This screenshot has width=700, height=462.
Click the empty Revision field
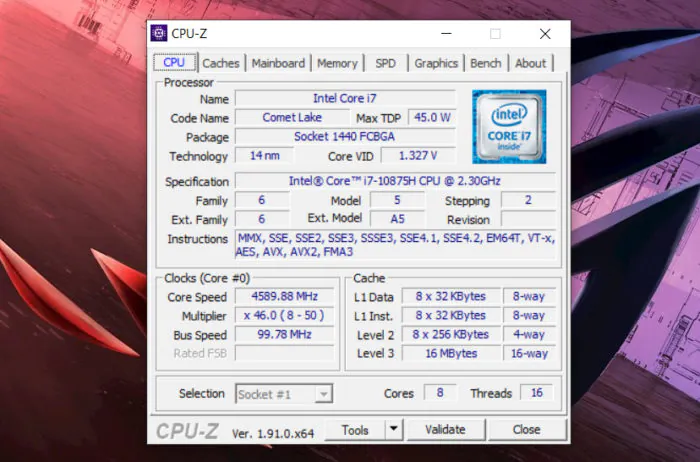(x=528, y=219)
